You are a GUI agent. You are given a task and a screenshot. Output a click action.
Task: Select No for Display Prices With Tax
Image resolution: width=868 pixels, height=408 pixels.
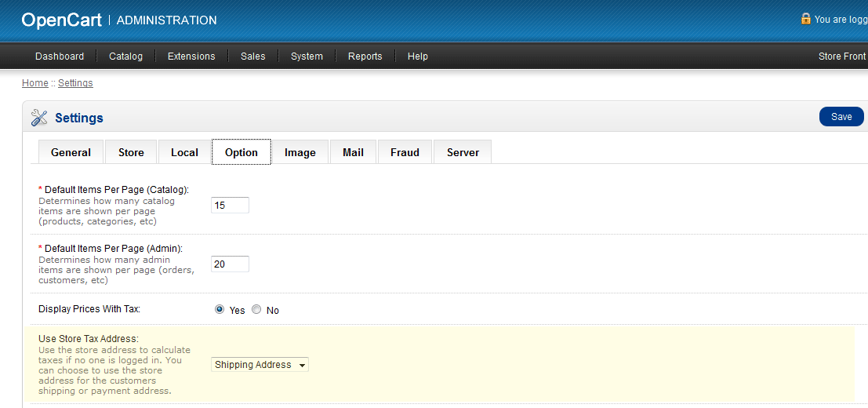click(x=256, y=310)
